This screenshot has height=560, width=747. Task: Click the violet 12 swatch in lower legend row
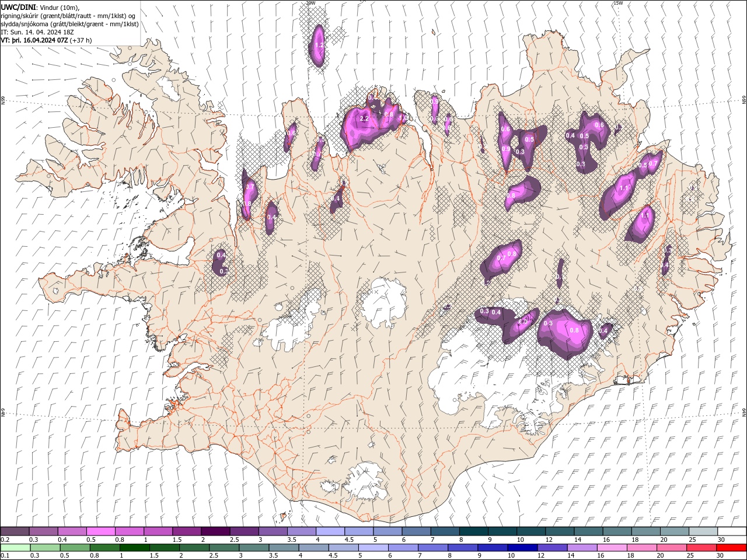point(552,548)
